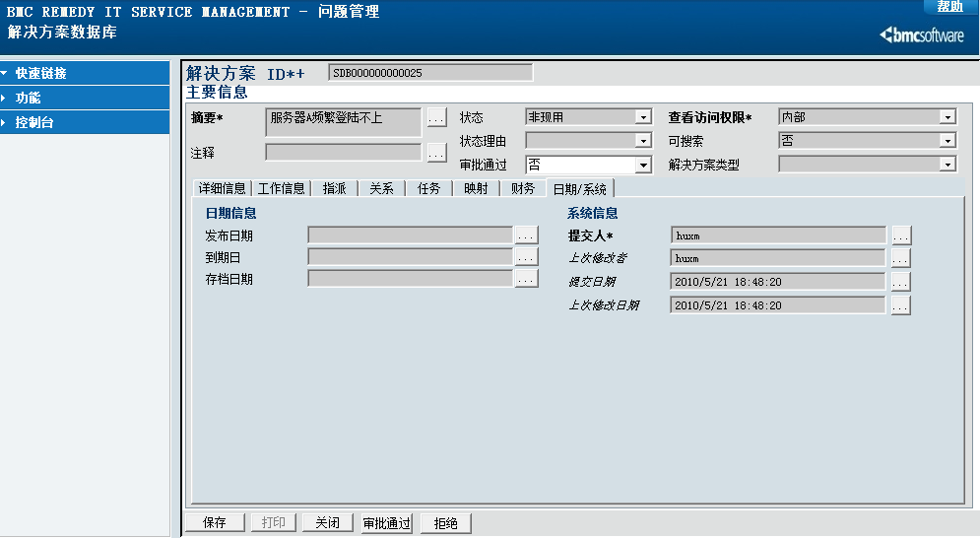The width and height of the screenshot is (980, 538).
Task: Click the 上次修改者 field containing huxm
Action: pyautogui.click(x=778, y=258)
